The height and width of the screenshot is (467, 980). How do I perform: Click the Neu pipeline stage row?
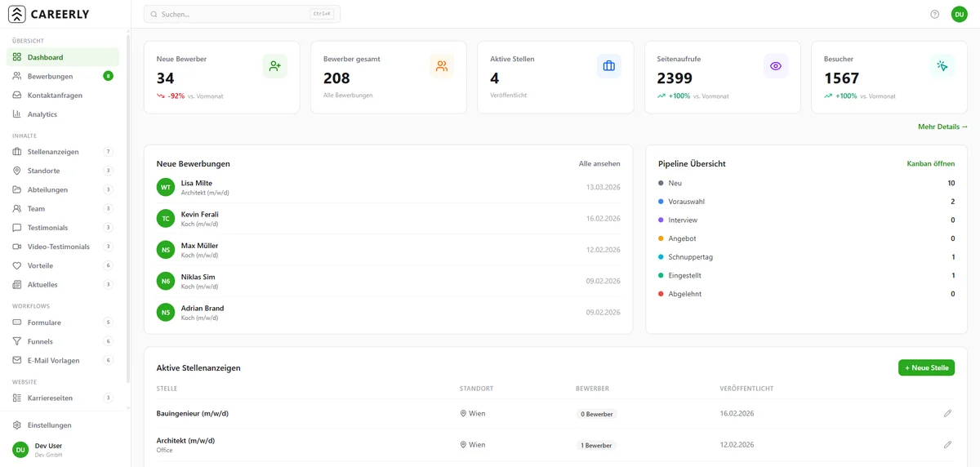point(806,183)
